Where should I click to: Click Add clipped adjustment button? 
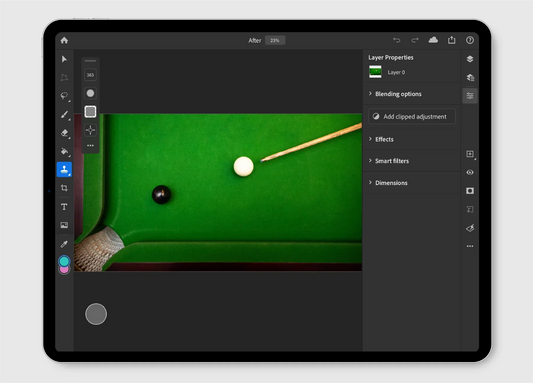pyautogui.click(x=412, y=117)
